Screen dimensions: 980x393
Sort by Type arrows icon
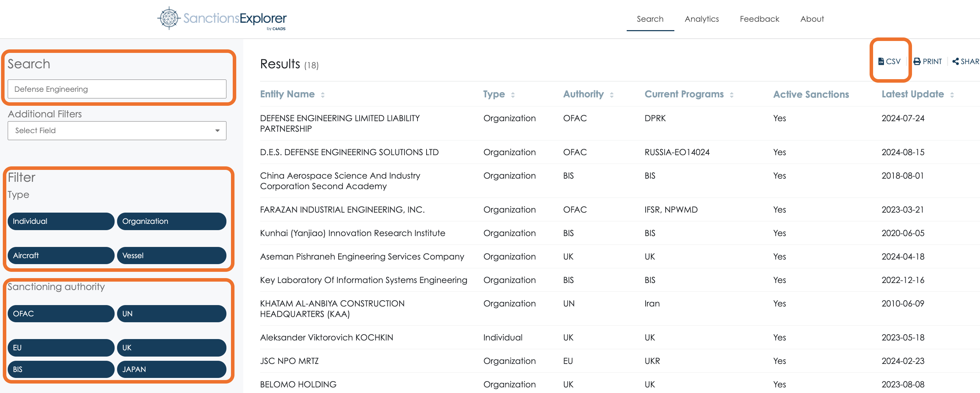coord(513,95)
